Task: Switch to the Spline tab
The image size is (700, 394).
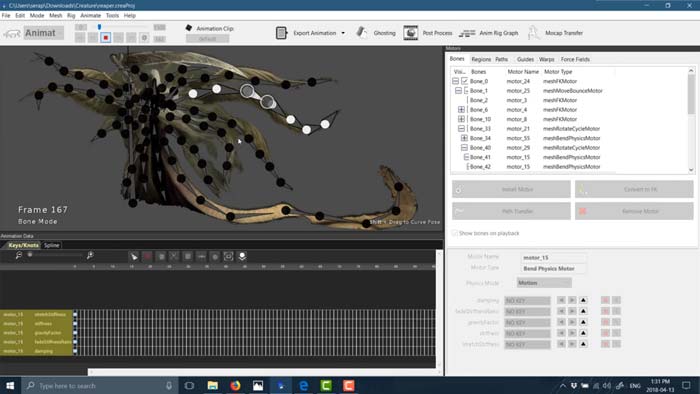Action: pyautogui.click(x=51, y=245)
